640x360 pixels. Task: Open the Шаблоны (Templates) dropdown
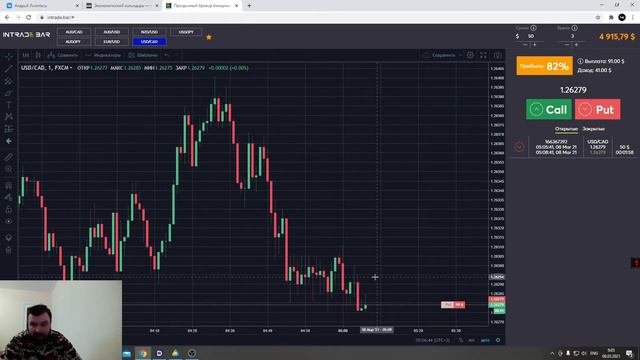click(143, 55)
